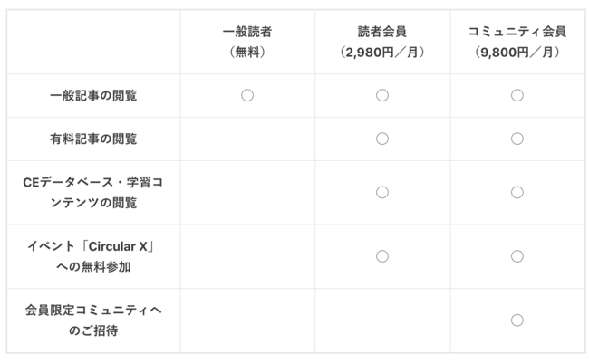Viewport: 589px width, 364px height.
Task: Click the circle for 一般記事の閲覧 under 読者会員
Action: tap(382, 95)
